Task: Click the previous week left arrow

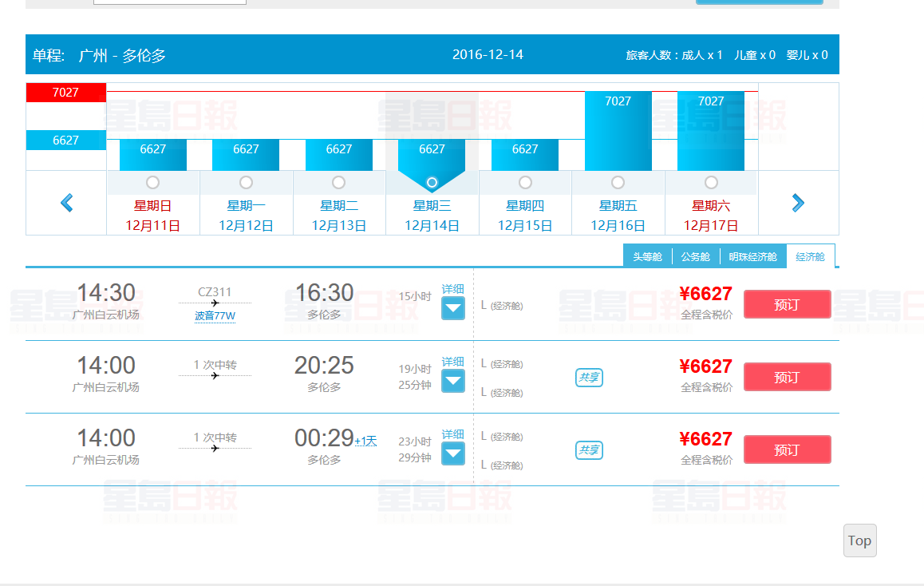Action: pyautogui.click(x=66, y=203)
